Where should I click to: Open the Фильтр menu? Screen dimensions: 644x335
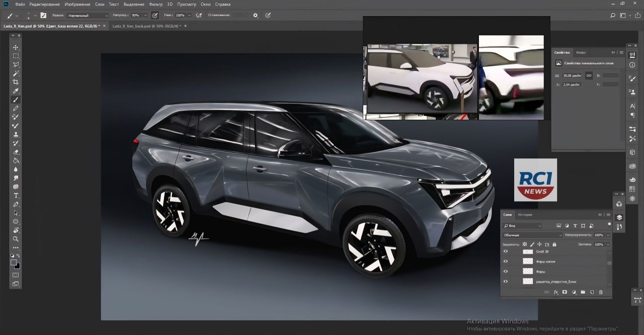(156, 4)
